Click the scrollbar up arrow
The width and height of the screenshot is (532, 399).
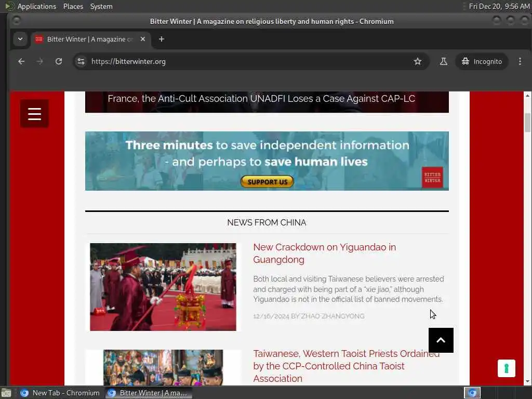pos(527,96)
